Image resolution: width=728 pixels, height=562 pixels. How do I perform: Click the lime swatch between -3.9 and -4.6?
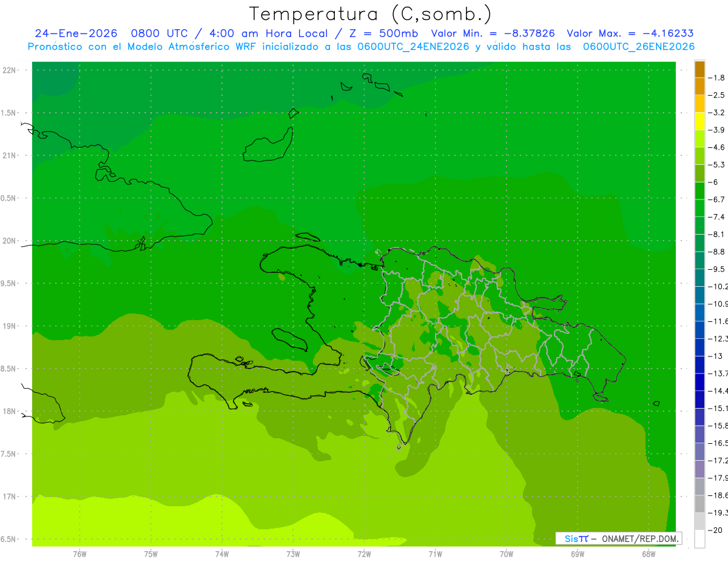tap(700, 139)
